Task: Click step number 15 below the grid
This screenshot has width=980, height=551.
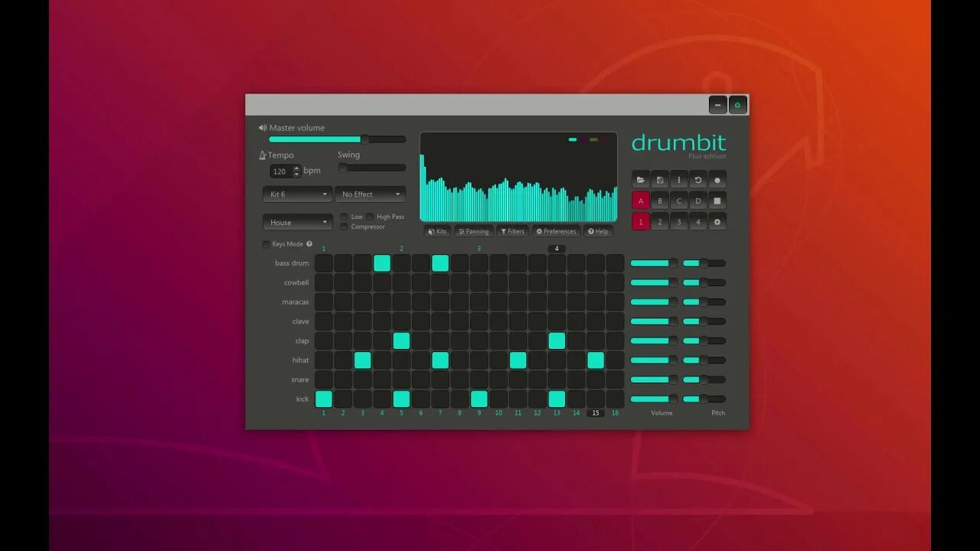Action: point(596,413)
